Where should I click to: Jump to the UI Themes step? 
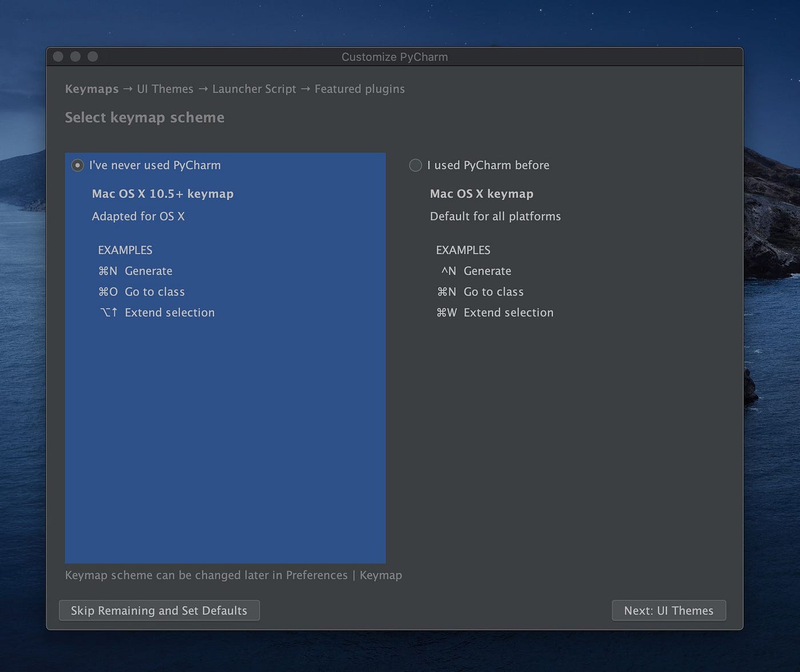coord(165,89)
